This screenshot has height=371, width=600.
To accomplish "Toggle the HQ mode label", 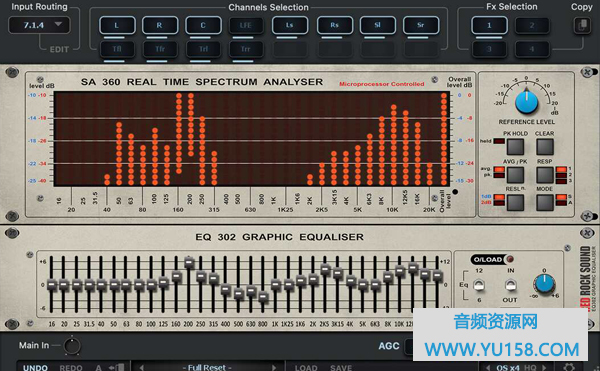I will 530,368.
